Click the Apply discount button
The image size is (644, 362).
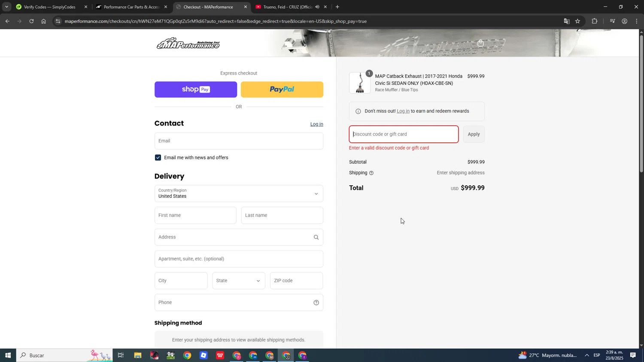pyautogui.click(x=474, y=134)
